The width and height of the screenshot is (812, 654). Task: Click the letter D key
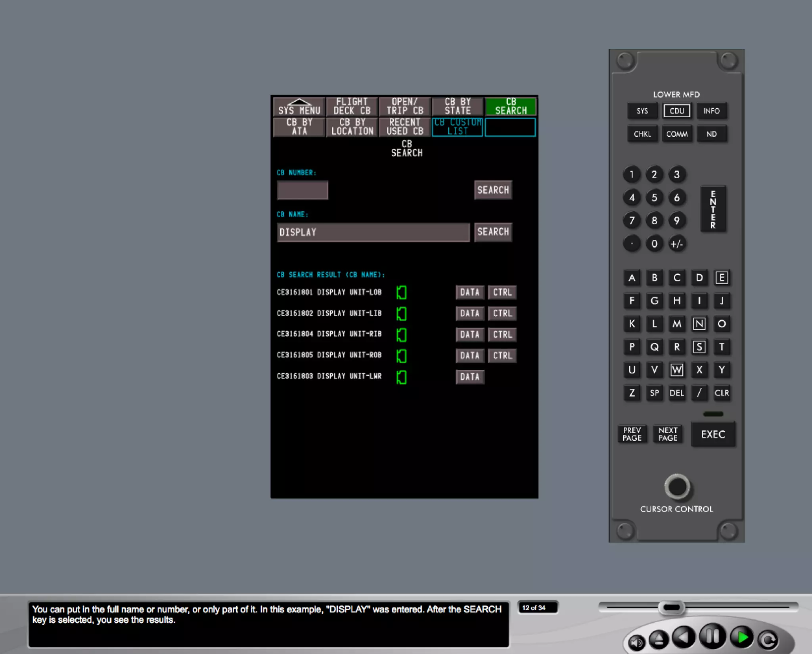(699, 278)
